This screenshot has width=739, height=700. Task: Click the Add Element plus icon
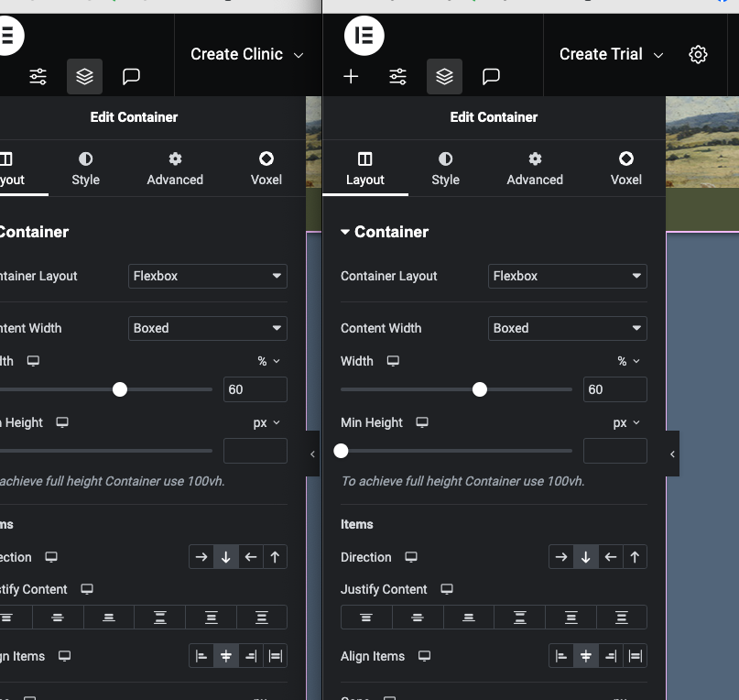351,77
